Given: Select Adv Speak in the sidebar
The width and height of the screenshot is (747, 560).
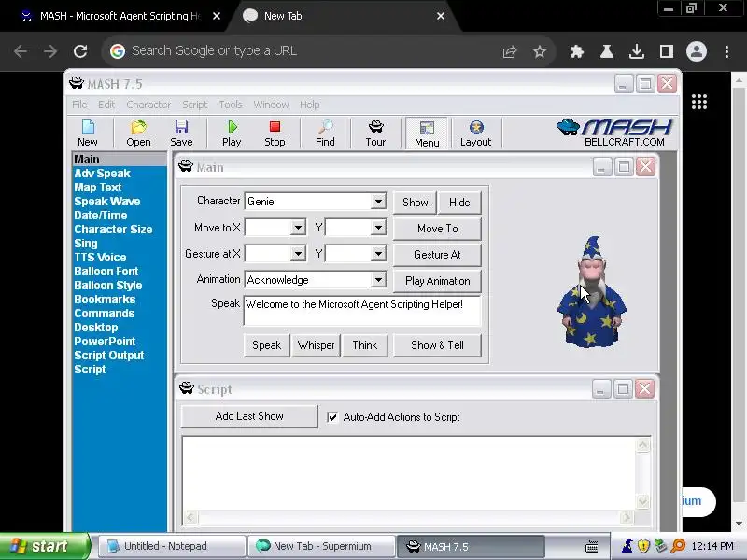Looking at the screenshot, I should [102, 174].
